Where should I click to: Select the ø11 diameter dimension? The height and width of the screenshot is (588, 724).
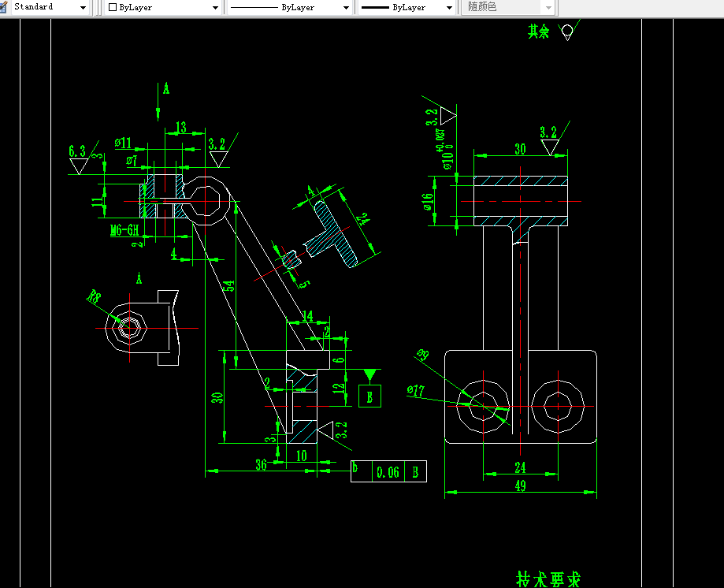(x=123, y=143)
